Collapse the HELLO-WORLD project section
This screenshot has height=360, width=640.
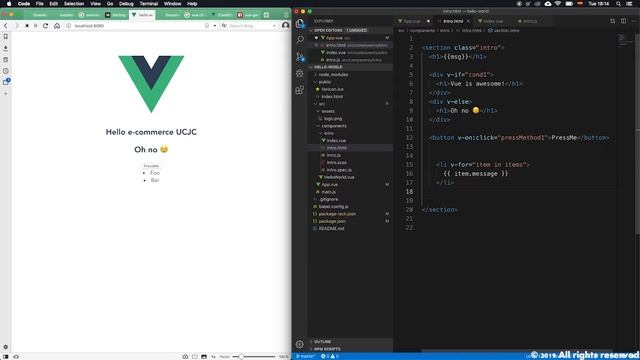pyautogui.click(x=311, y=67)
